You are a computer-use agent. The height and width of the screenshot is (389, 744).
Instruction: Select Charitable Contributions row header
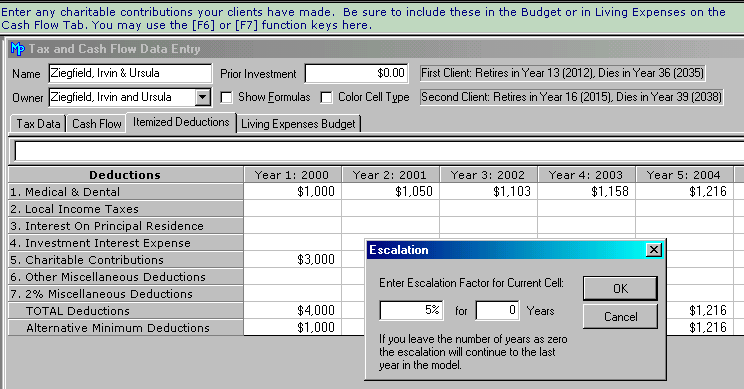coord(126,260)
